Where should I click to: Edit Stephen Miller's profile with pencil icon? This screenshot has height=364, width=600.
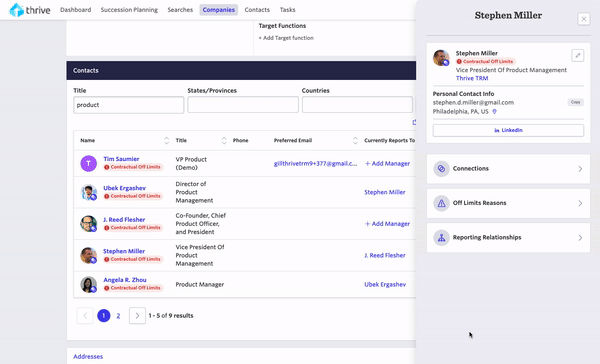tap(578, 55)
